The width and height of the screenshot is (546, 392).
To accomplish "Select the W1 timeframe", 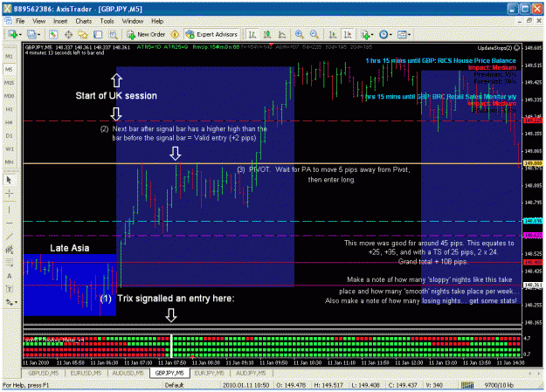I will [9, 149].
